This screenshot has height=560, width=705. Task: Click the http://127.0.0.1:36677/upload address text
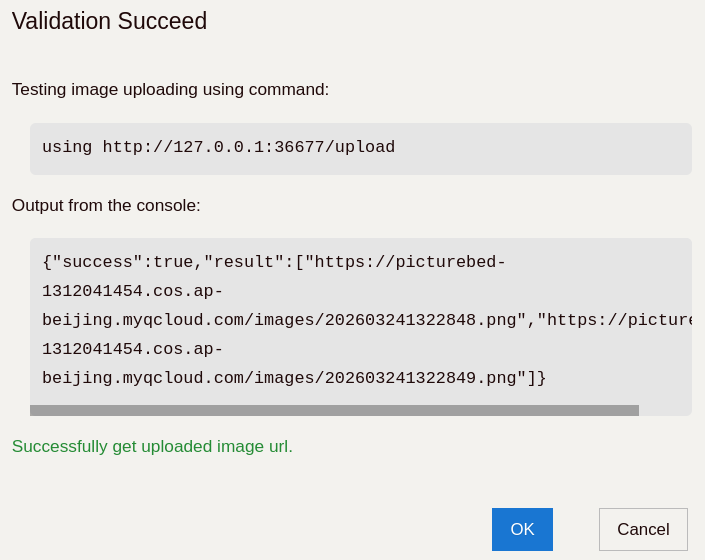click(248, 147)
